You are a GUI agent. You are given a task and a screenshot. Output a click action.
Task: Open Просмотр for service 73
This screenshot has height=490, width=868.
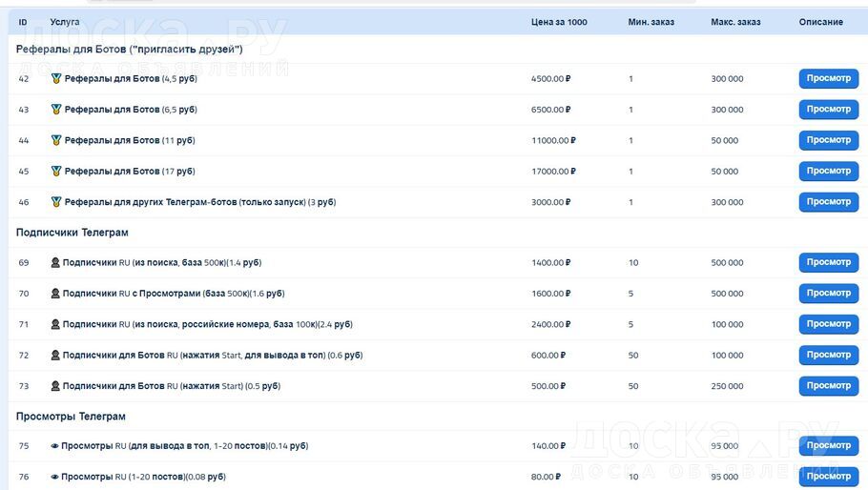(x=829, y=387)
